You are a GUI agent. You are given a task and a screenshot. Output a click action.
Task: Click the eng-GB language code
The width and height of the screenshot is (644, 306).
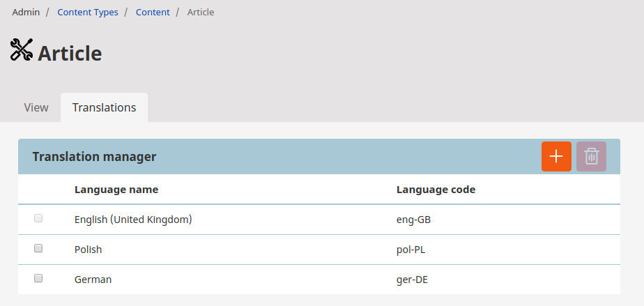click(x=413, y=220)
